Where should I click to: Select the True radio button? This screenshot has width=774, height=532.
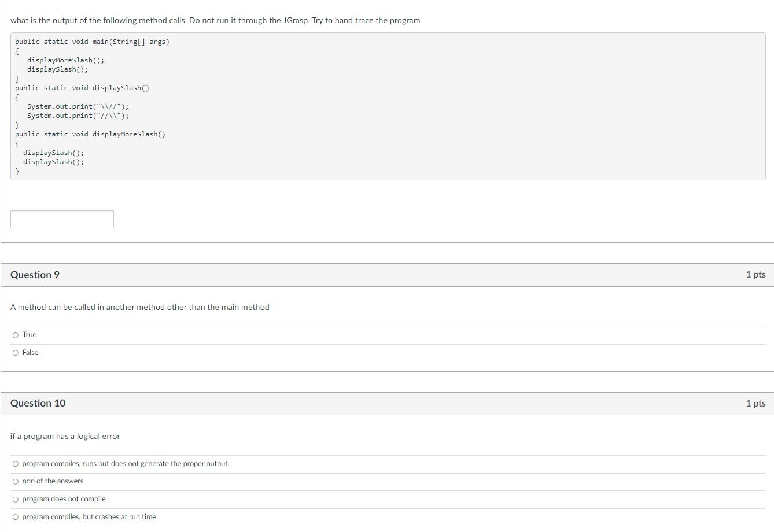pos(16,334)
